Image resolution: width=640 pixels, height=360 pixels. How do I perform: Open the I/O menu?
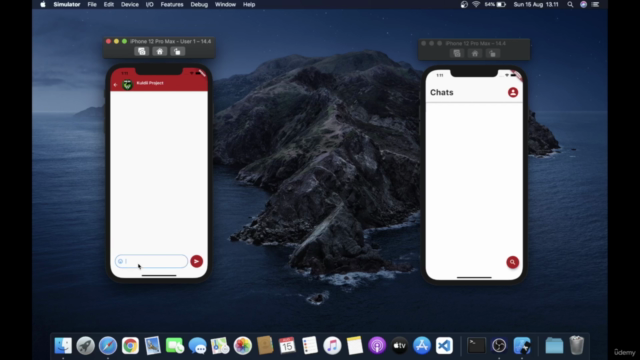coord(149,4)
